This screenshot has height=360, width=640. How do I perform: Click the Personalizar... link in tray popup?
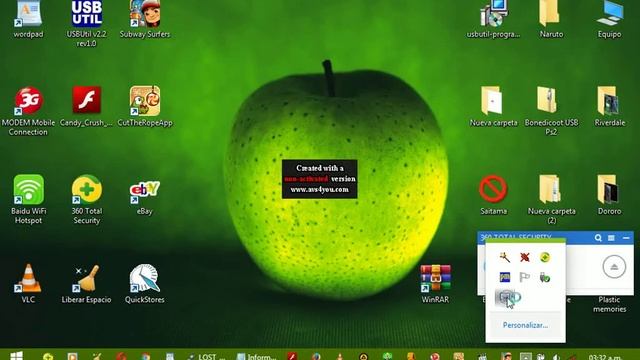tap(525, 325)
